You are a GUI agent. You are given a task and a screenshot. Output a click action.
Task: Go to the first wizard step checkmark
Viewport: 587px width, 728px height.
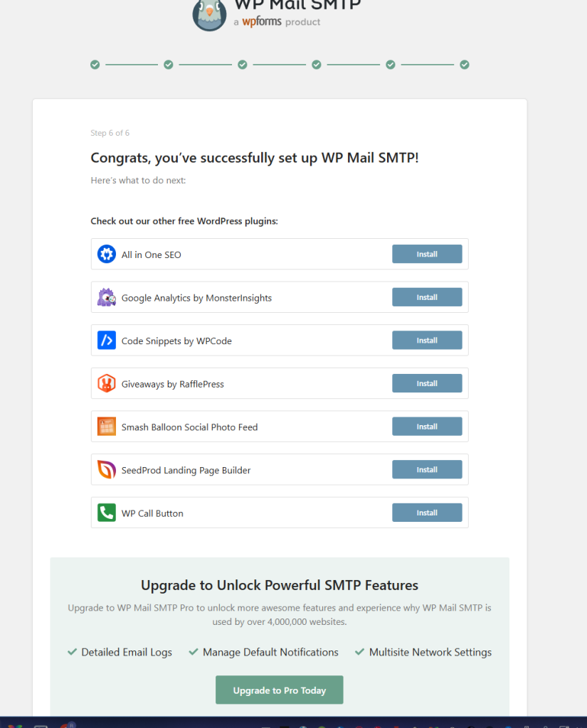pyautogui.click(x=95, y=65)
